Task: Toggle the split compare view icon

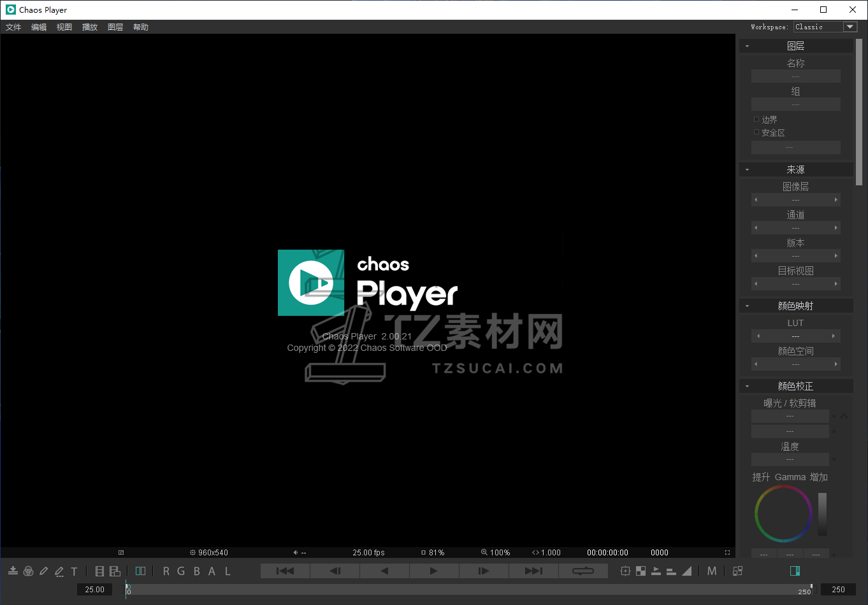Action: tap(141, 571)
